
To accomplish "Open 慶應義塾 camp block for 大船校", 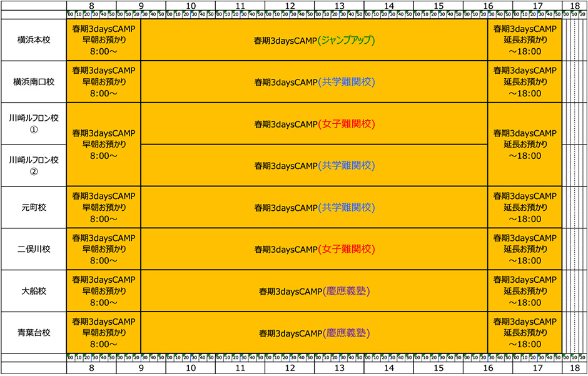I will pyautogui.click(x=314, y=290).
